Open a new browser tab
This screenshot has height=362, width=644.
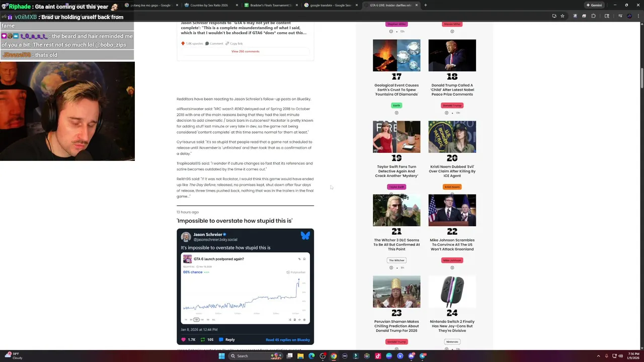pyautogui.click(x=425, y=5)
